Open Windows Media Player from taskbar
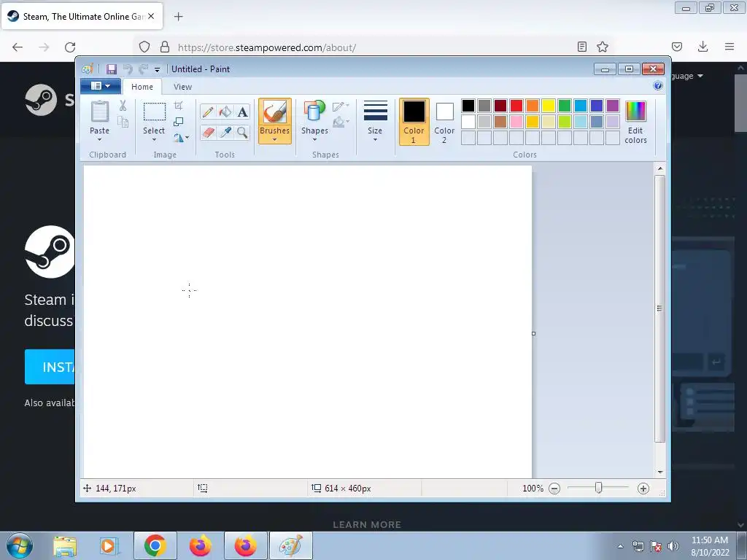This screenshot has width=747, height=560. (109, 545)
